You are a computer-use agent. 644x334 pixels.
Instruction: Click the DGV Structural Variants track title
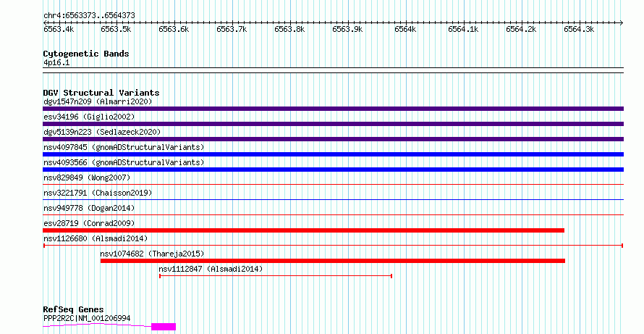tap(101, 93)
